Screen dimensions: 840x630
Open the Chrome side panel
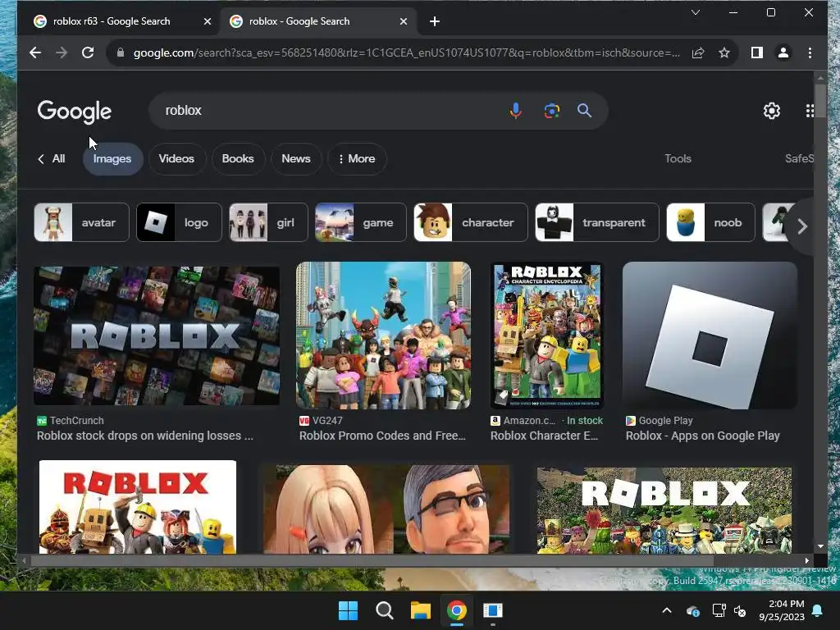tap(756, 52)
